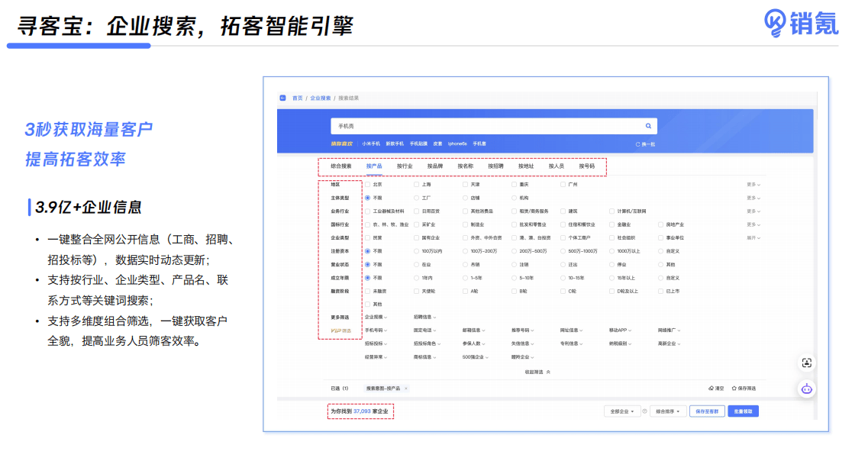Click the 保存筛选 star icon

(x=734, y=389)
